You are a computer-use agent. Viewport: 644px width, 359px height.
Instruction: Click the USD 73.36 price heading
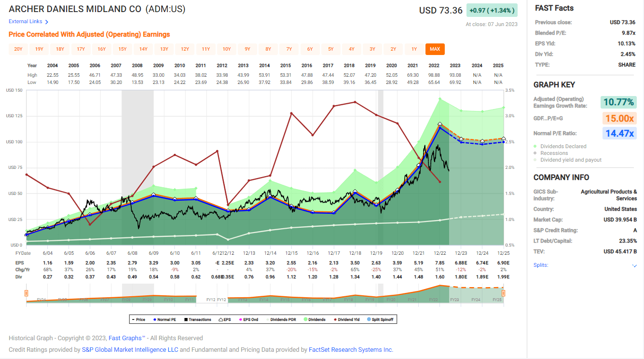click(440, 10)
